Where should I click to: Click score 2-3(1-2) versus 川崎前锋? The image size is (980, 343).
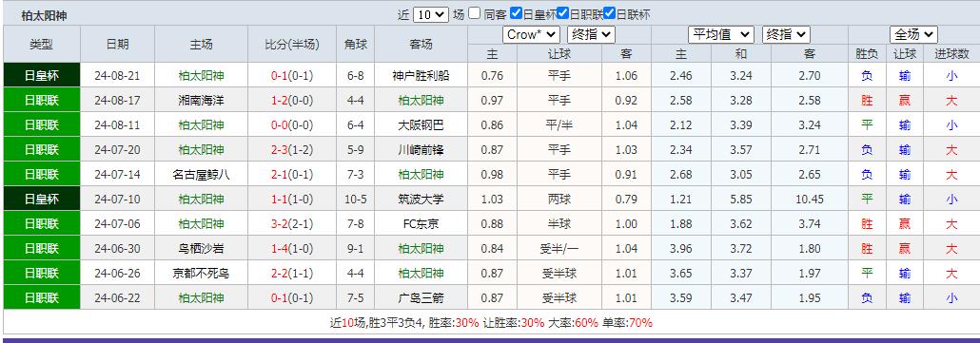(292, 150)
